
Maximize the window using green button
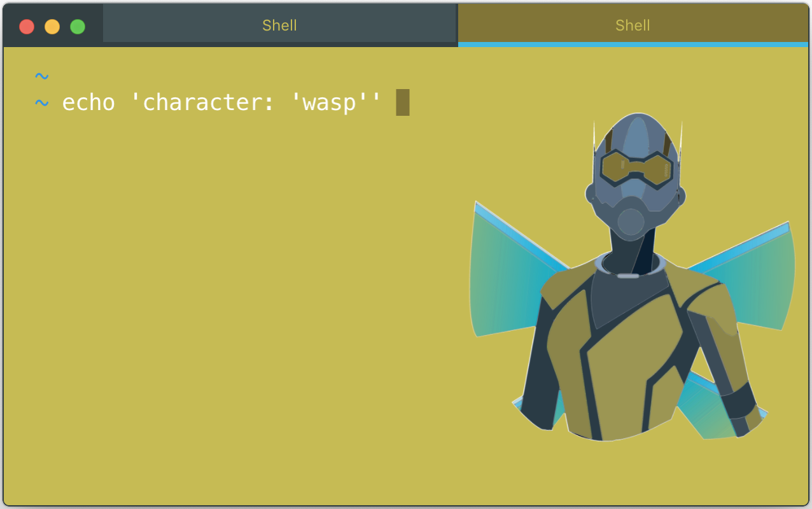[78, 27]
